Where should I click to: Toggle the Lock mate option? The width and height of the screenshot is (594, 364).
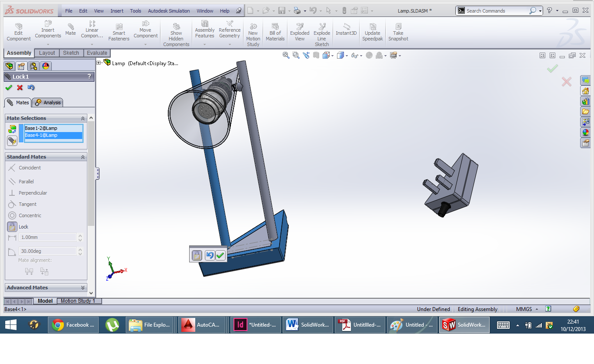click(12, 227)
